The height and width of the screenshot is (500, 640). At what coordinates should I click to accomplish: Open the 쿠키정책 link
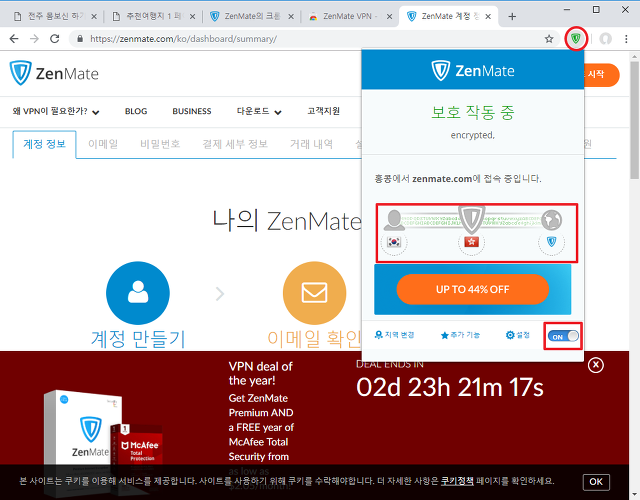click(457, 481)
